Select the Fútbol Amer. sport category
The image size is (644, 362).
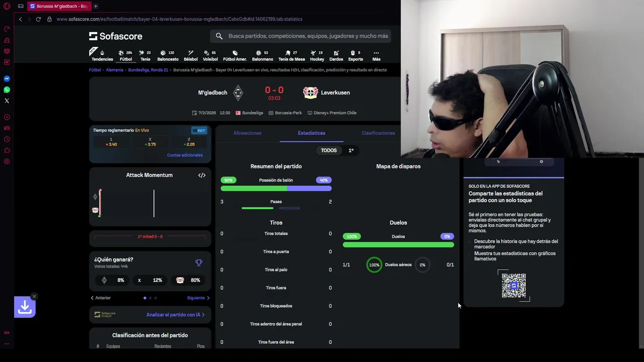[x=234, y=55]
